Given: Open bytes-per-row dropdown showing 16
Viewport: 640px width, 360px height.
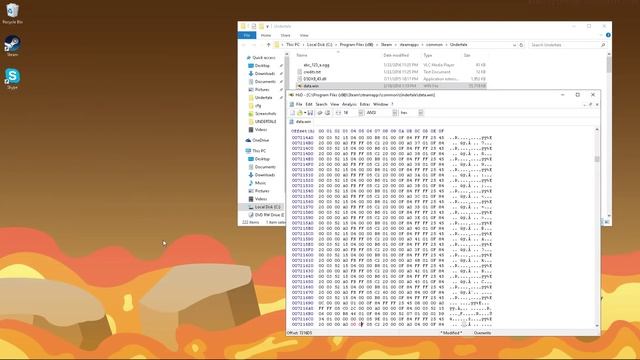Looking at the screenshot, I should point(361,113).
